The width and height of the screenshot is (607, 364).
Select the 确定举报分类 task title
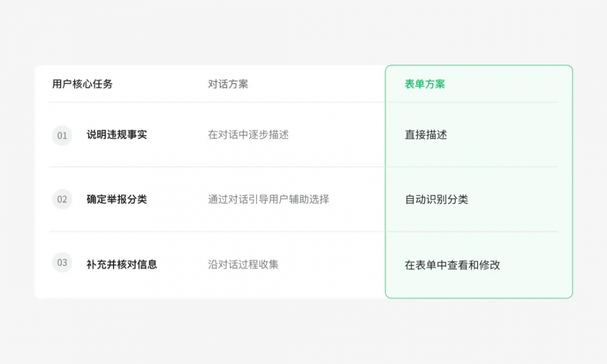(117, 199)
